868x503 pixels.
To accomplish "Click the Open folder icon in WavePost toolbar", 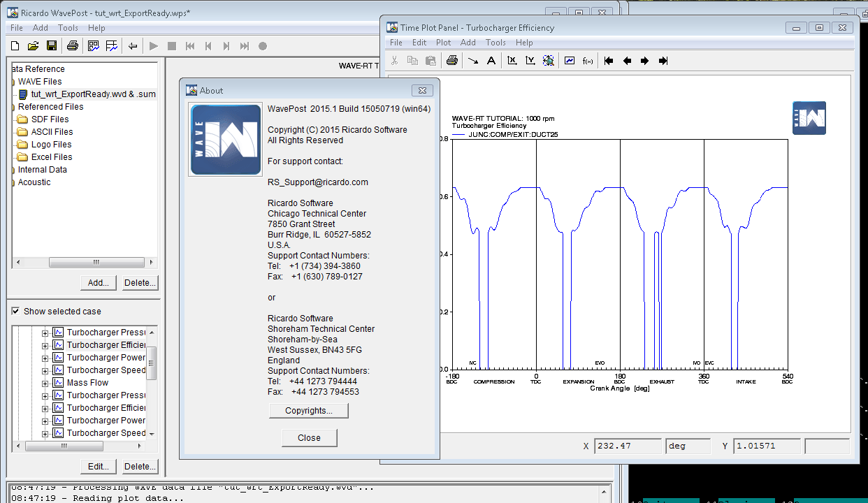I will point(33,46).
